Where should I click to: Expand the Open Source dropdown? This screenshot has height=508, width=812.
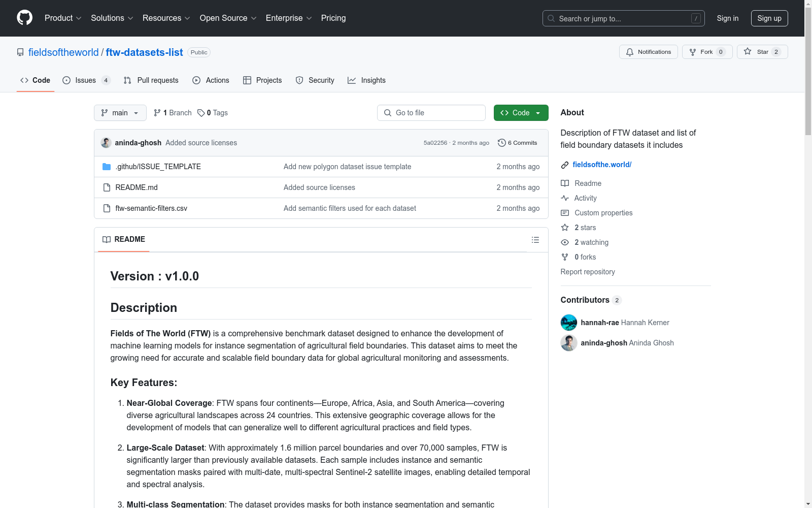(x=228, y=18)
